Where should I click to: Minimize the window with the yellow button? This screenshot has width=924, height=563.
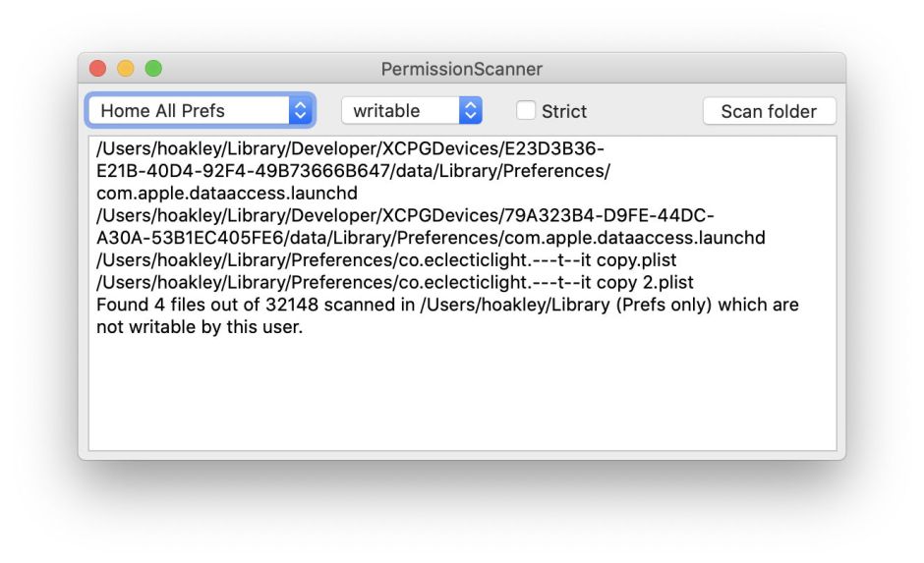tap(125, 69)
